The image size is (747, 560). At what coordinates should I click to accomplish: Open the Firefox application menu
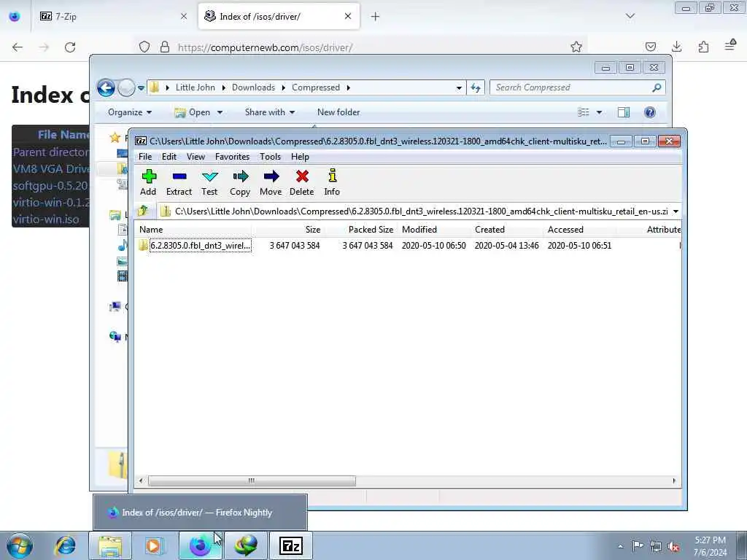[731, 46]
